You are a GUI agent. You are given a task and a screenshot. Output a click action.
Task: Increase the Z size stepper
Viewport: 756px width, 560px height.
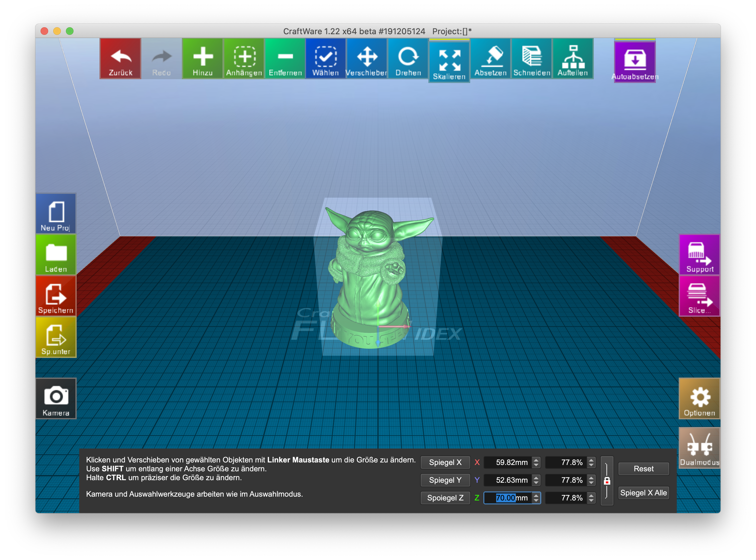point(536,495)
